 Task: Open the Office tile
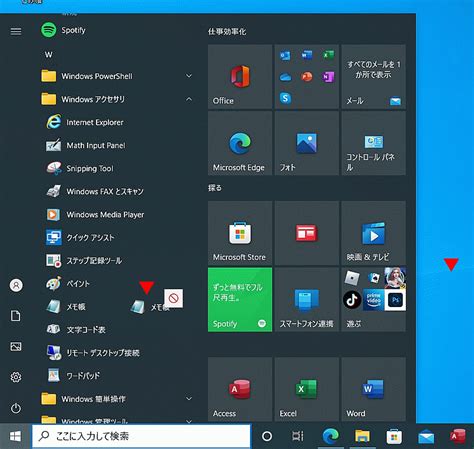point(240,77)
